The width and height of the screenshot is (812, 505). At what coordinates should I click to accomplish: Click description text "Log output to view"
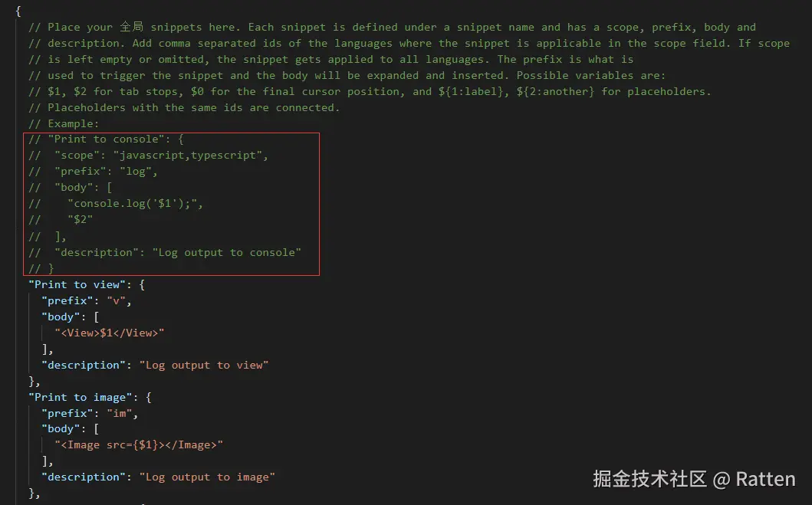point(203,365)
